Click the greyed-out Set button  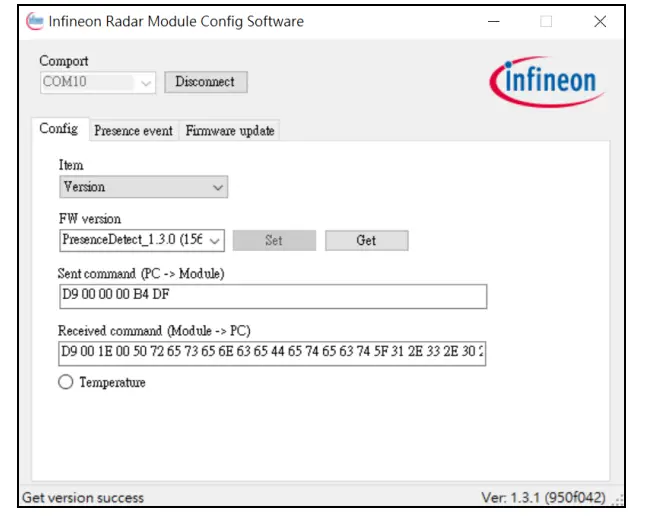click(x=274, y=240)
